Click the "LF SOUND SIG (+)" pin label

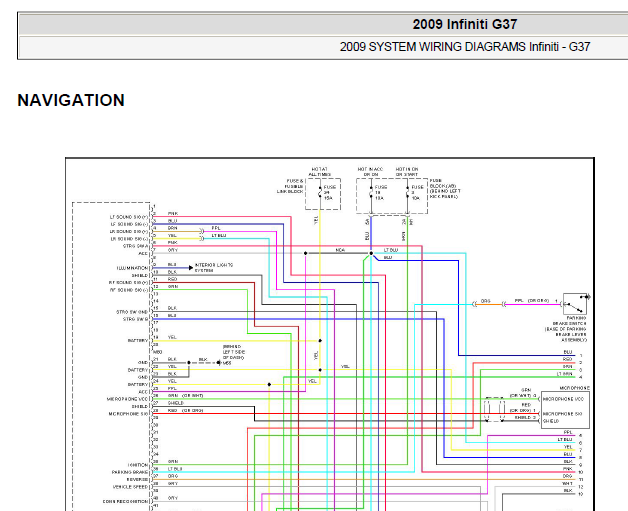[129, 217]
